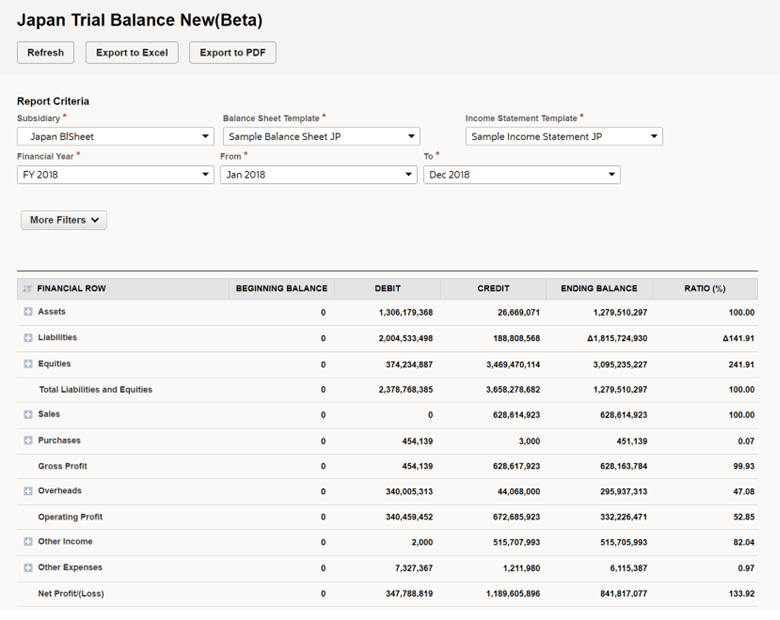This screenshot has width=780, height=620.
Task: Select the Operating Profit row label
Action: click(x=70, y=517)
